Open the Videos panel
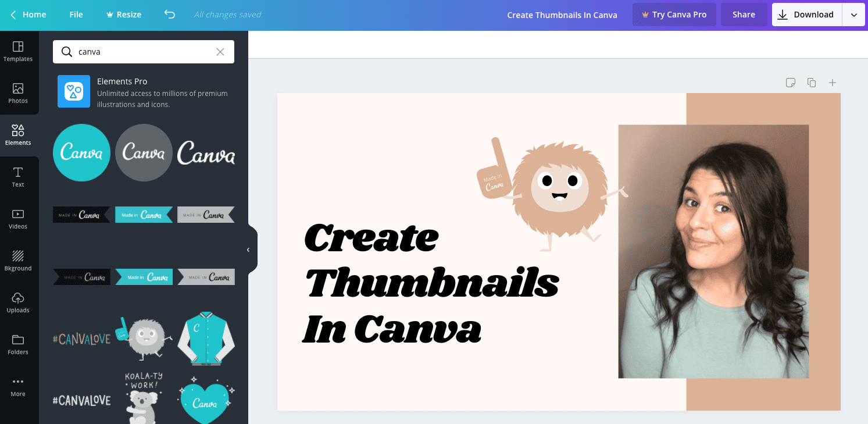Screen dimensions: 868x424 (x=18, y=219)
